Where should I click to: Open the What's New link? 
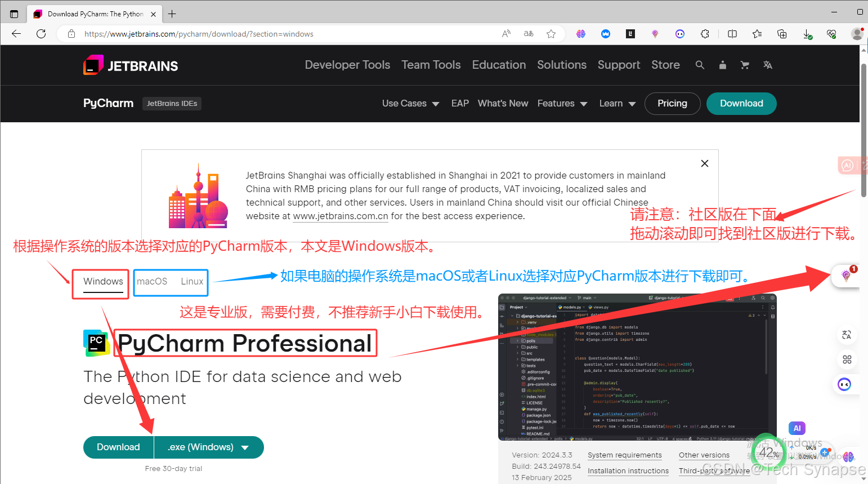(503, 103)
